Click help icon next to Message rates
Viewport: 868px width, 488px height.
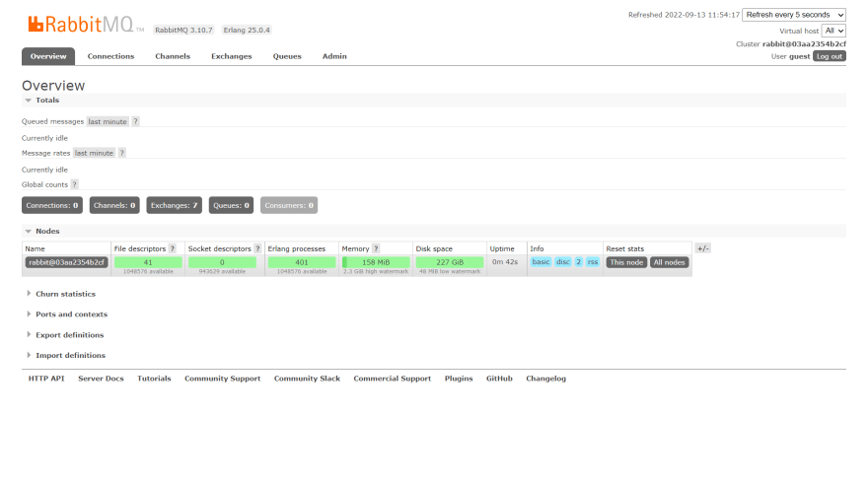(x=122, y=153)
